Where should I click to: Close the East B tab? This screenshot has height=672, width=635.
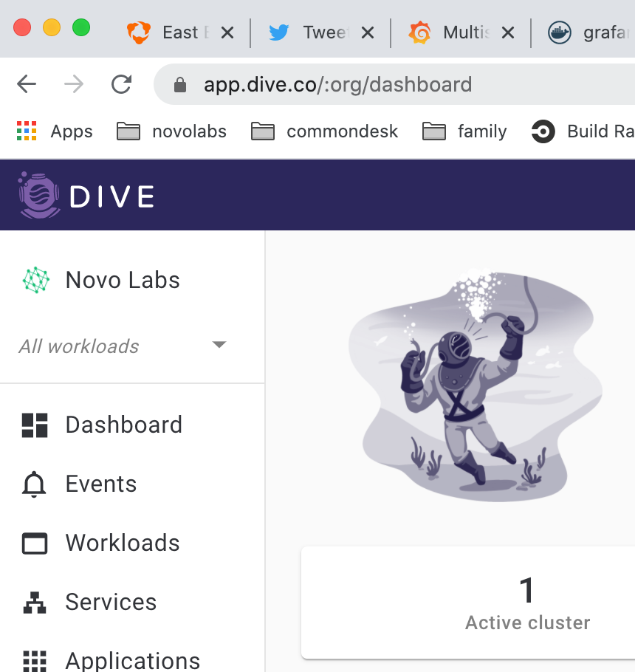click(x=227, y=32)
